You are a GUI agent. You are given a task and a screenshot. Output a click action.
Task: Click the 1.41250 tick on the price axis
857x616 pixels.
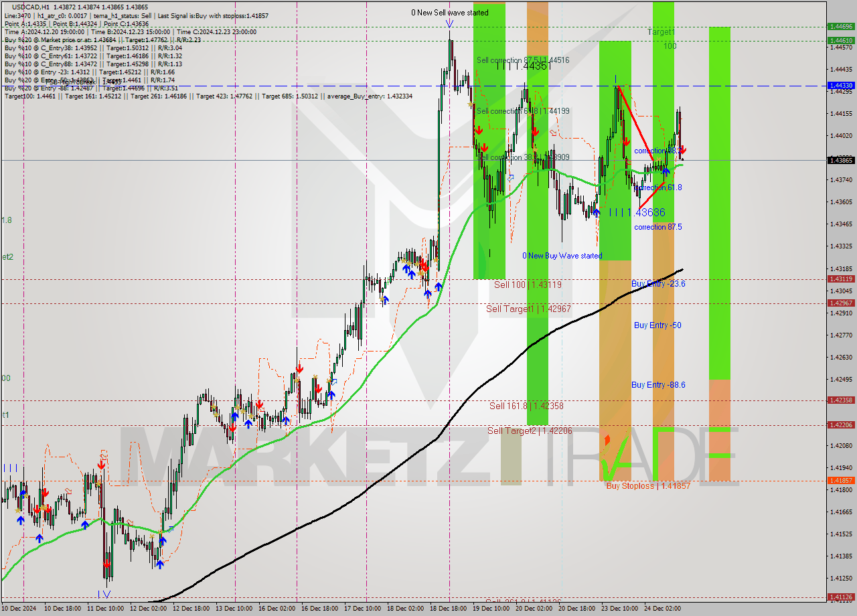click(x=840, y=578)
